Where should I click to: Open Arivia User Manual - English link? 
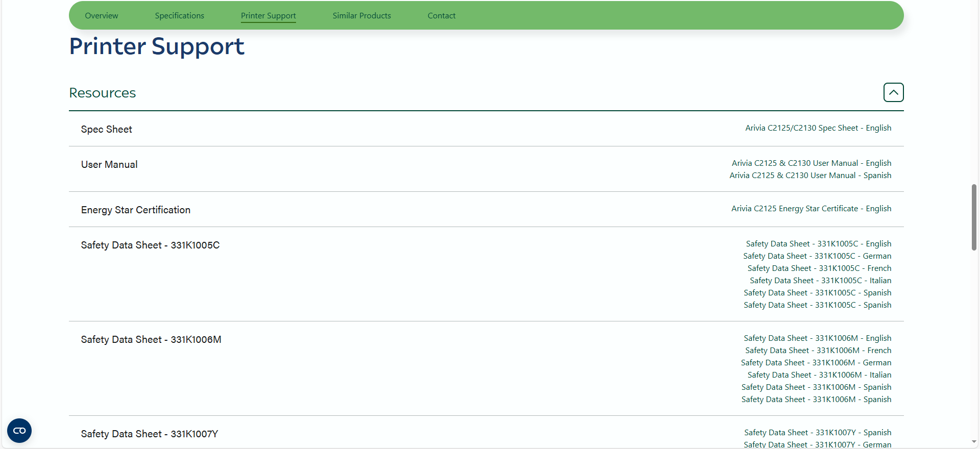812,163
